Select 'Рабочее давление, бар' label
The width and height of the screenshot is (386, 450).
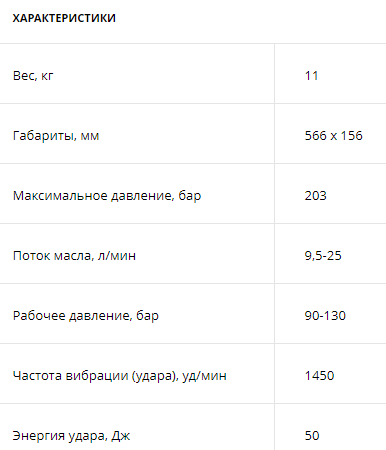coord(86,316)
